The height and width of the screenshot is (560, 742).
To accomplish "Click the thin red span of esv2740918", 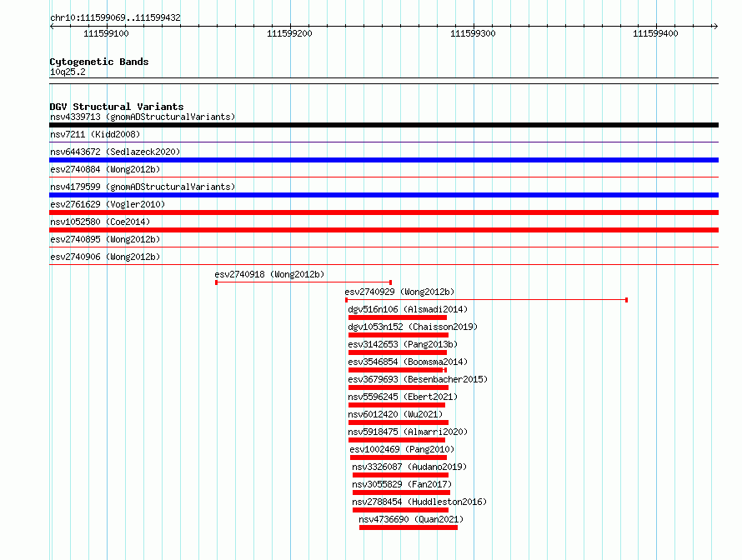I will pos(303,282).
